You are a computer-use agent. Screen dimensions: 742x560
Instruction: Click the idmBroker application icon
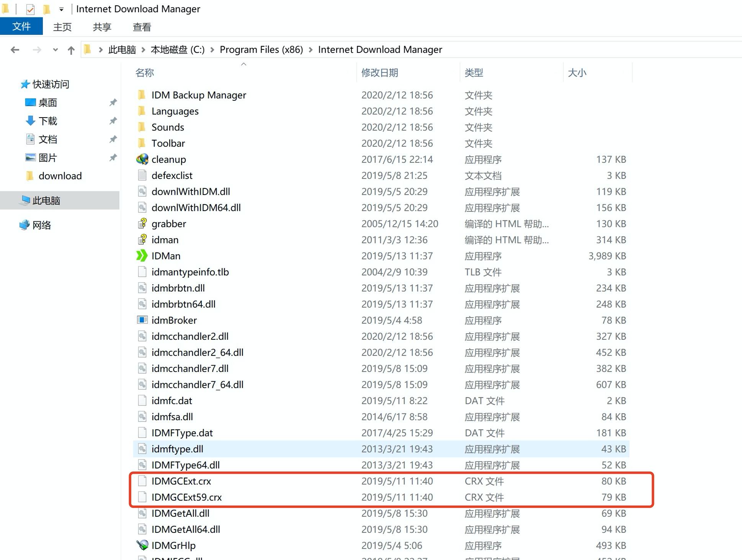142,320
